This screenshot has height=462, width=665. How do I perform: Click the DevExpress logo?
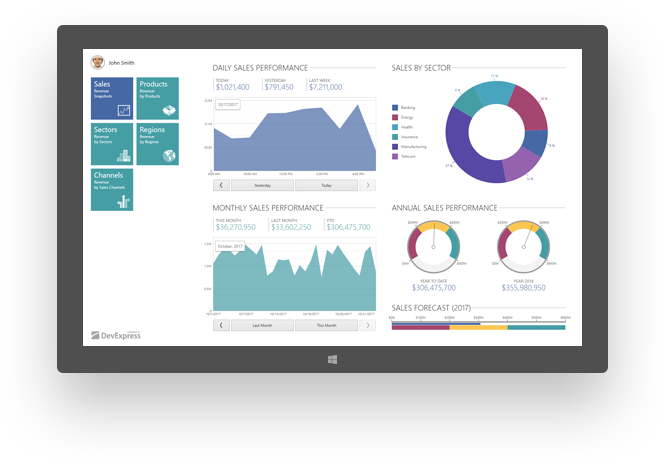[116, 336]
